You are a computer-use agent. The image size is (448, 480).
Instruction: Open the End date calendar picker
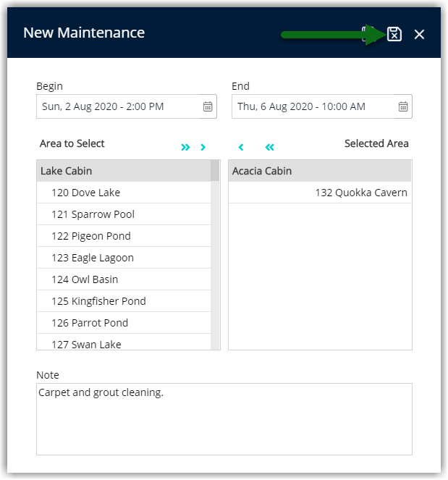pos(403,106)
